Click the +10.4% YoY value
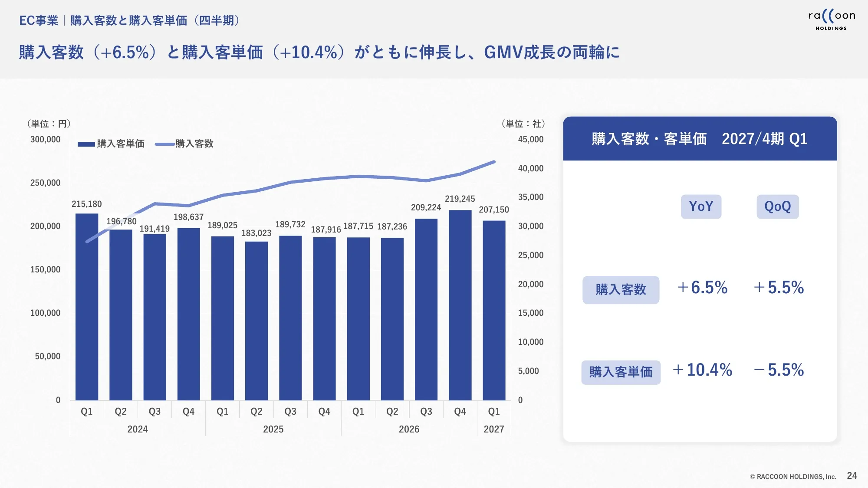This screenshot has width=868, height=488. coord(702,370)
